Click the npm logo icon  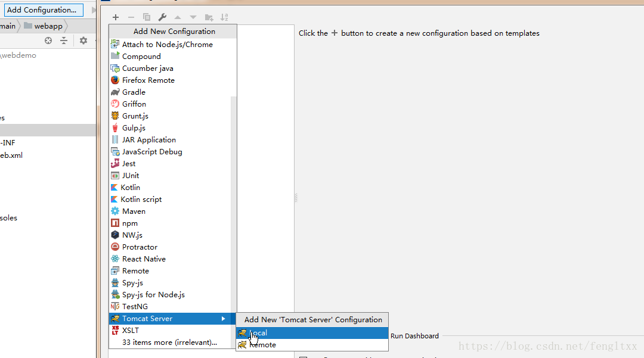coord(115,223)
